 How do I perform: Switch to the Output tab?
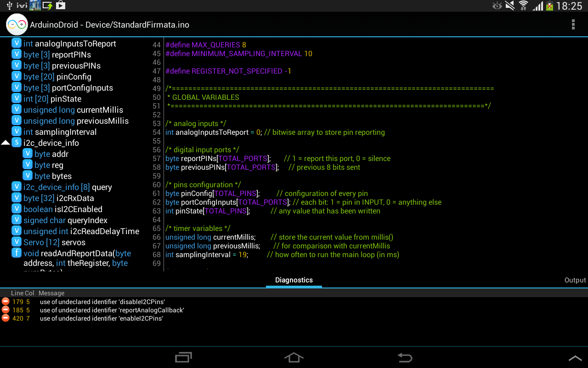pyautogui.click(x=575, y=280)
